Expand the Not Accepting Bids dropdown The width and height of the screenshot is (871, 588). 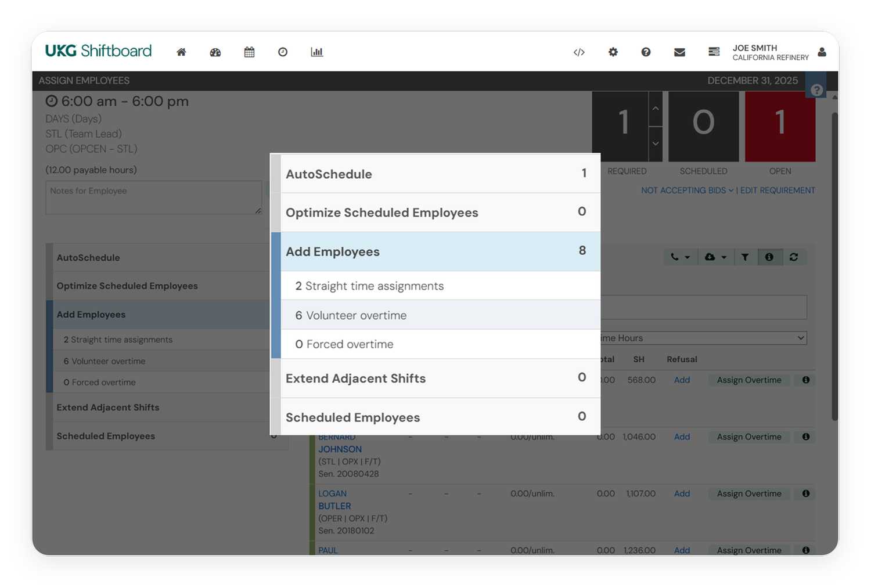[688, 190]
